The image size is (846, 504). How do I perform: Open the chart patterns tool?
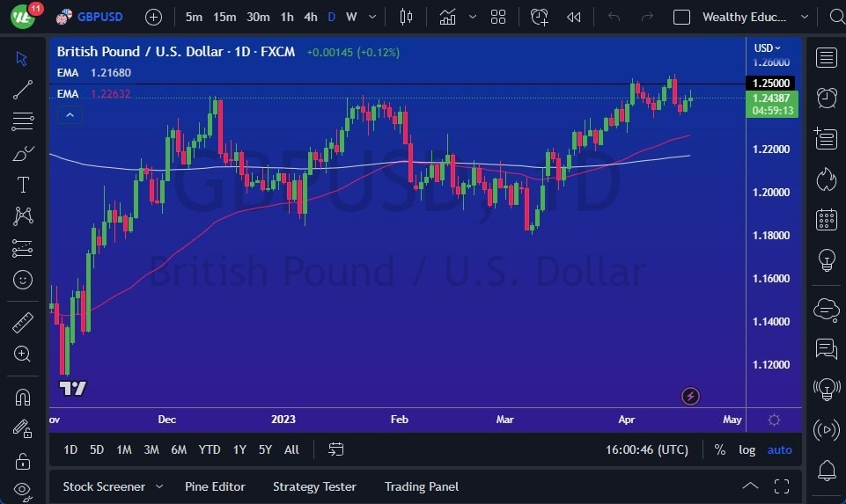[x=23, y=216]
